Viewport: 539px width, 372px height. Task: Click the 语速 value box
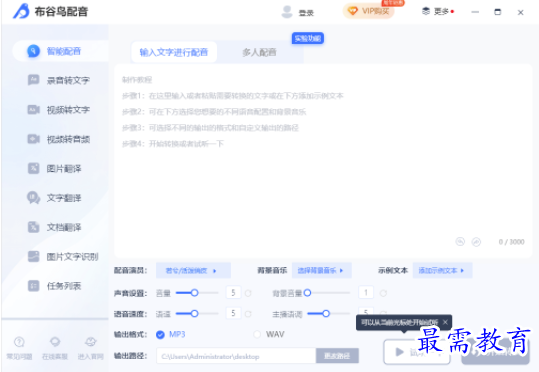point(233,314)
